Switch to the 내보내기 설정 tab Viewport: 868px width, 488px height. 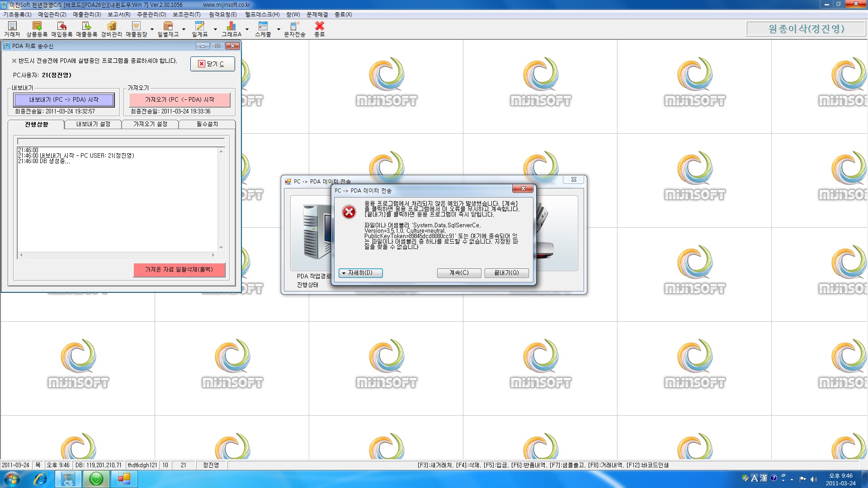coord(93,124)
